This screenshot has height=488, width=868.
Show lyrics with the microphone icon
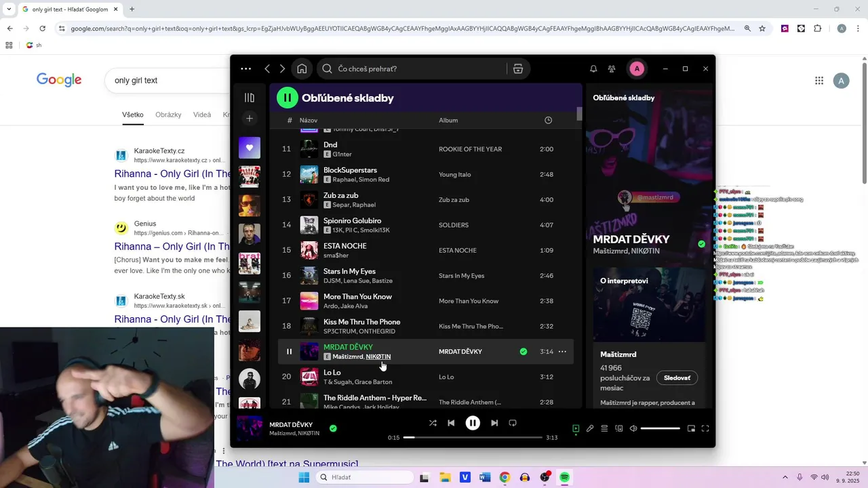(x=590, y=428)
